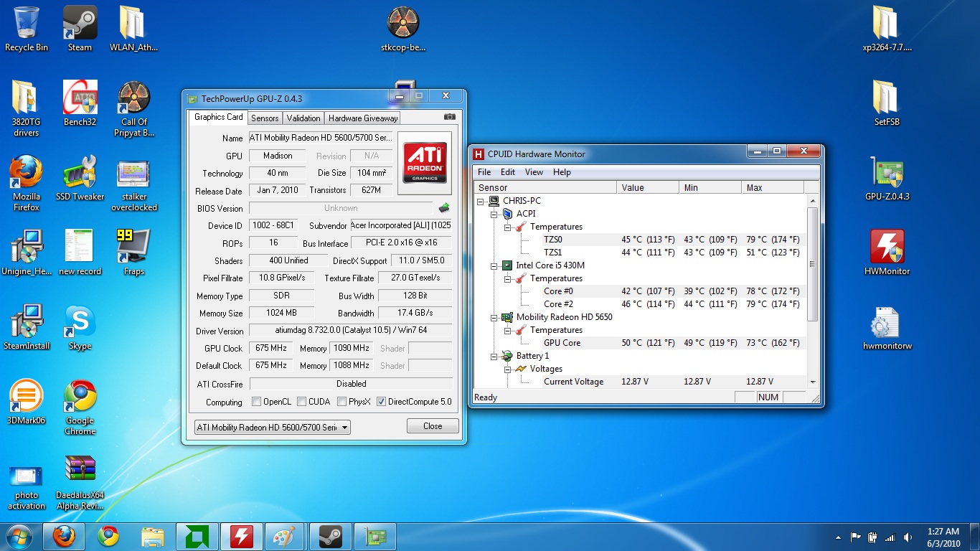Click the volume speaker icon in system tray
The height and width of the screenshot is (551, 980).
[908, 537]
